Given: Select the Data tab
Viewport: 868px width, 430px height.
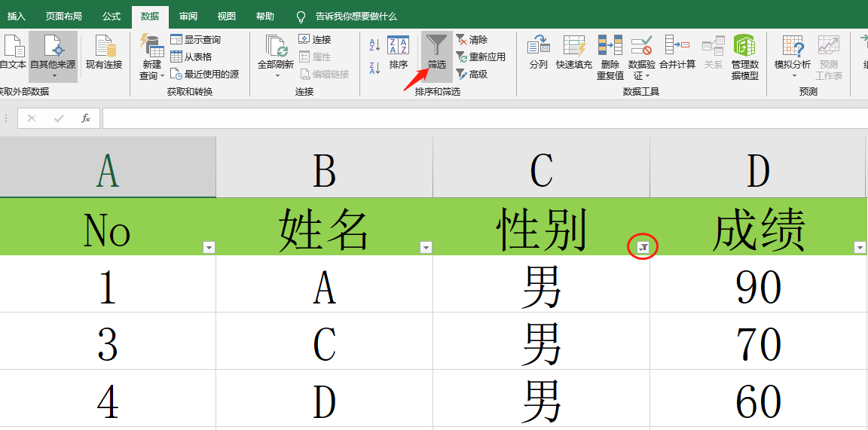Looking at the screenshot, I should click(150, 16).
